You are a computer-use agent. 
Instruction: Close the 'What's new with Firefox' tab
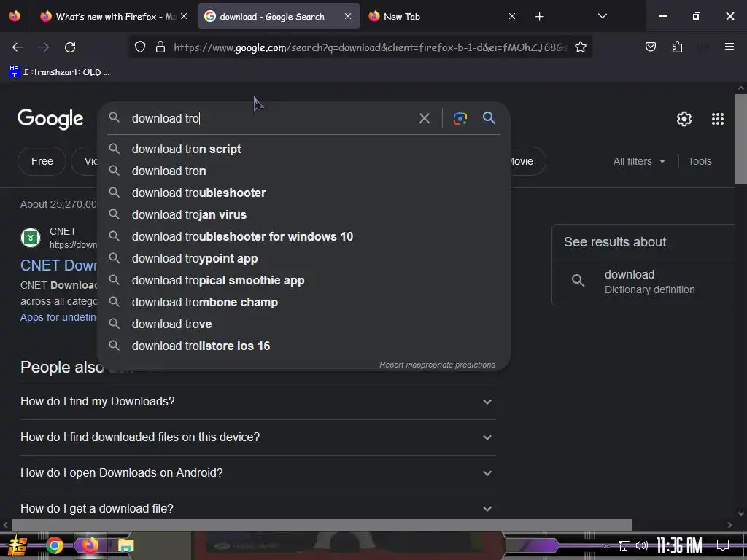coord(184,16)
